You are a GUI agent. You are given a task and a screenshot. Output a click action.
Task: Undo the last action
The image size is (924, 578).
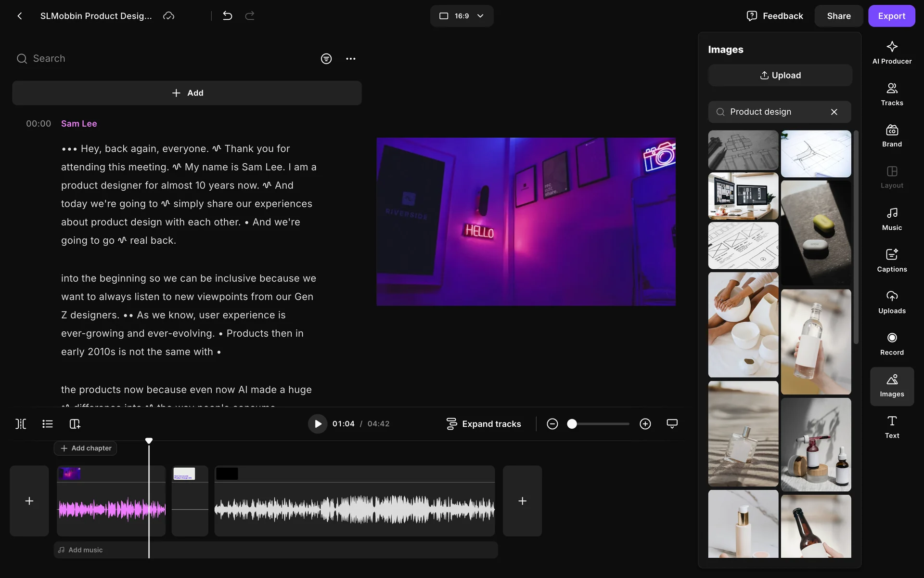pyautogui.click(x=228, y=16)
